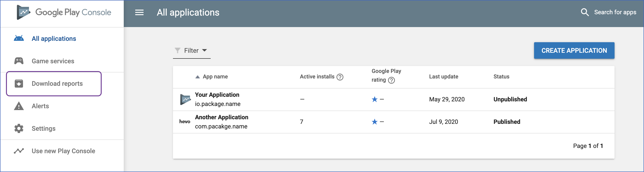Open All applications in sidebar

[54, 38]
